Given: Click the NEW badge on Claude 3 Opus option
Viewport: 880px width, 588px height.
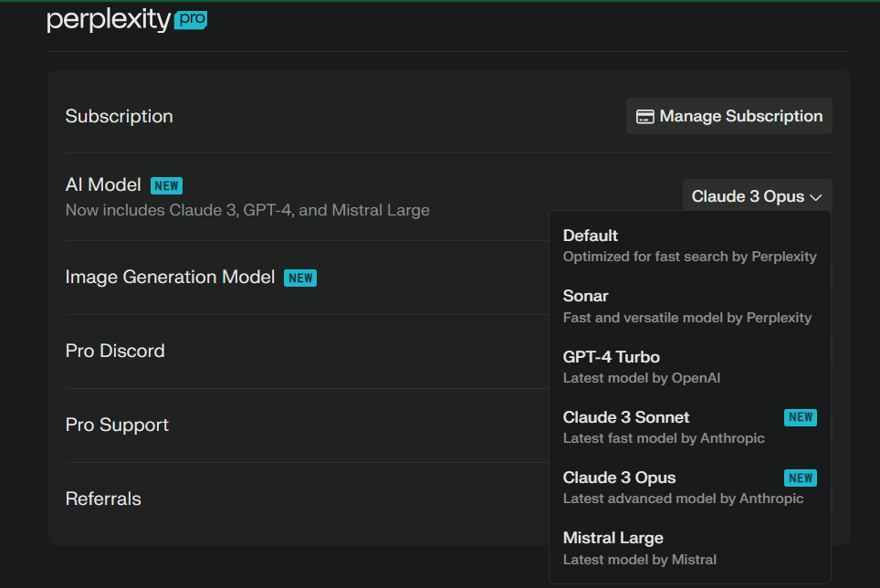Looking at the screenshot, I should (800, 478).
